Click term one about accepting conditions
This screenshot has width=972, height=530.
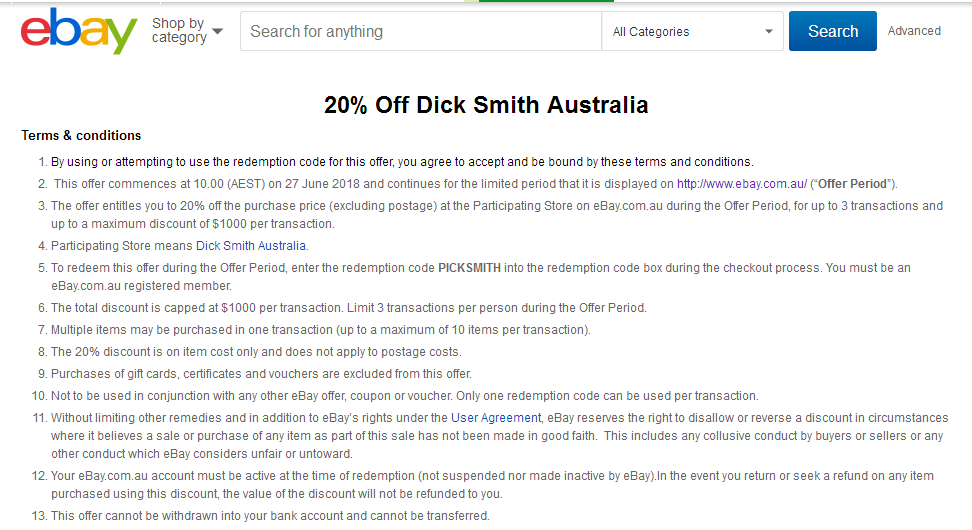pos(402,162)
